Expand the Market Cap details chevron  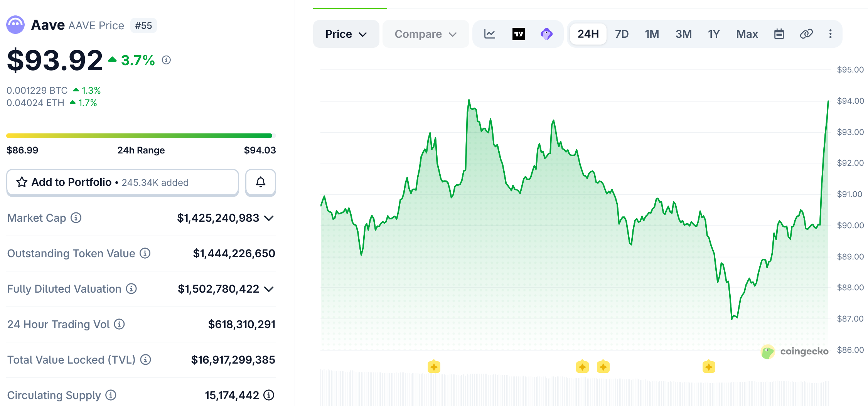click(x=269, y=218)
